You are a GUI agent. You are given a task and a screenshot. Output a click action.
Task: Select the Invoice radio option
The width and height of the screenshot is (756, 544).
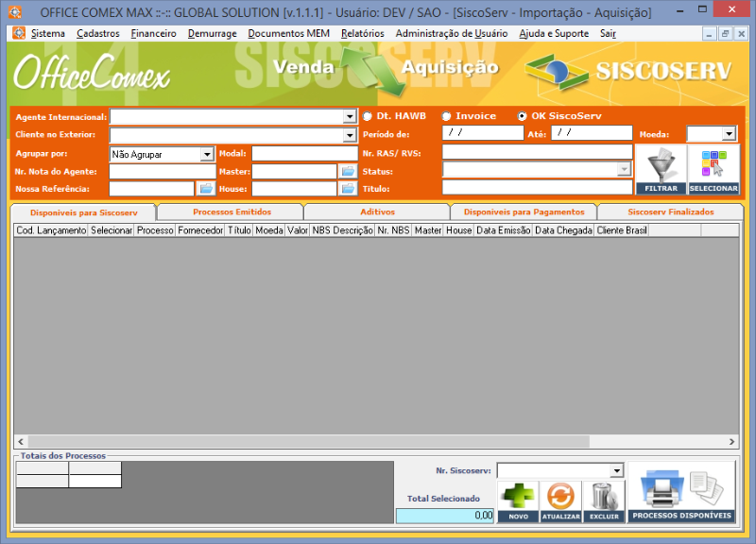click(446, 116)
